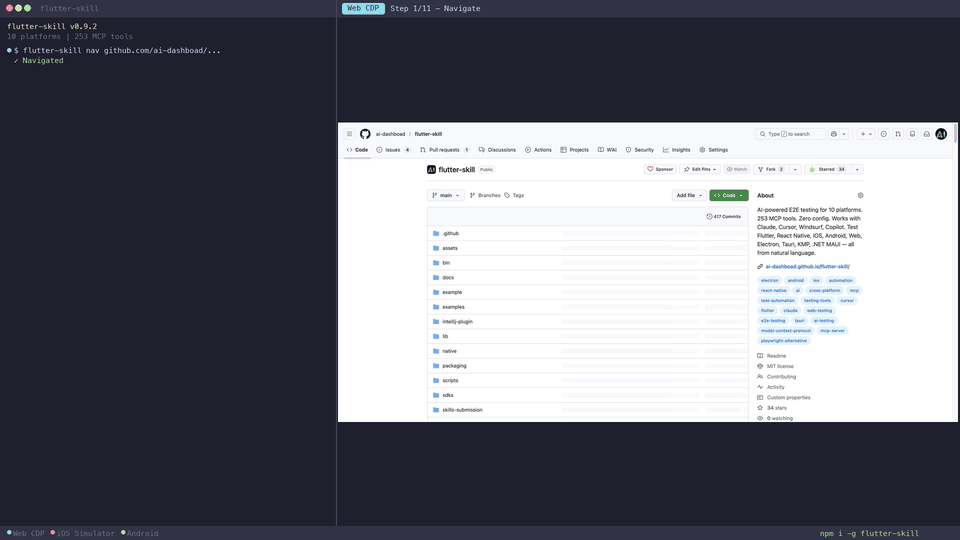Open the examples folder
Screen dimensions: 960x540
[x=453, y=307]
